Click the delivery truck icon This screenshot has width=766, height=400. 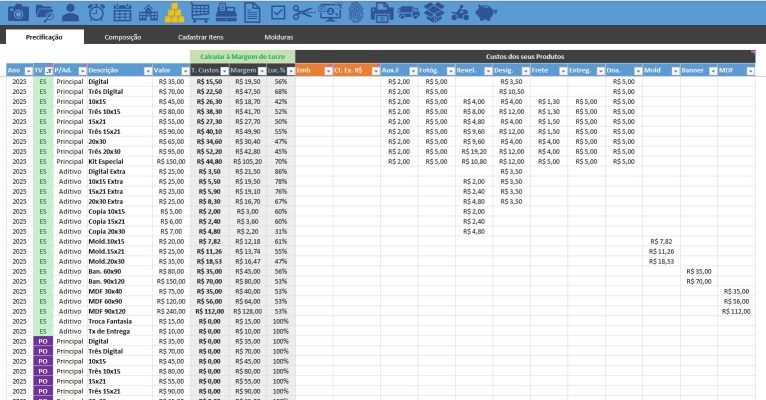408,12
